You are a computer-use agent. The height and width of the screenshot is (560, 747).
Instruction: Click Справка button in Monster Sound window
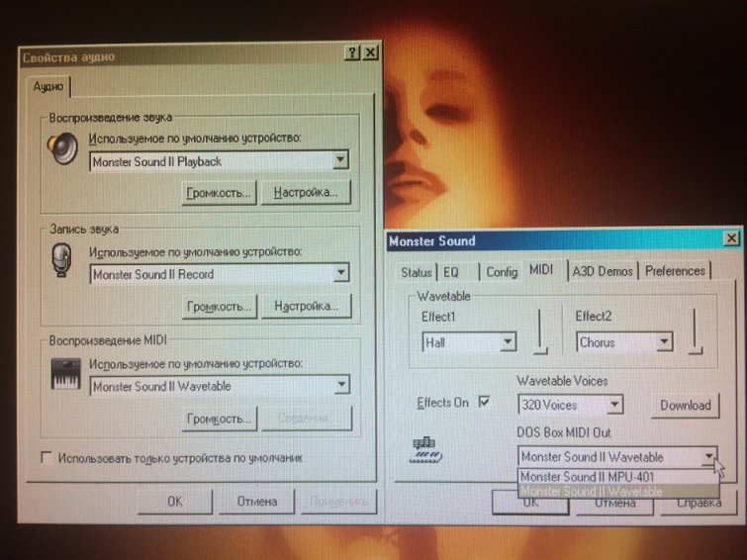699,503
